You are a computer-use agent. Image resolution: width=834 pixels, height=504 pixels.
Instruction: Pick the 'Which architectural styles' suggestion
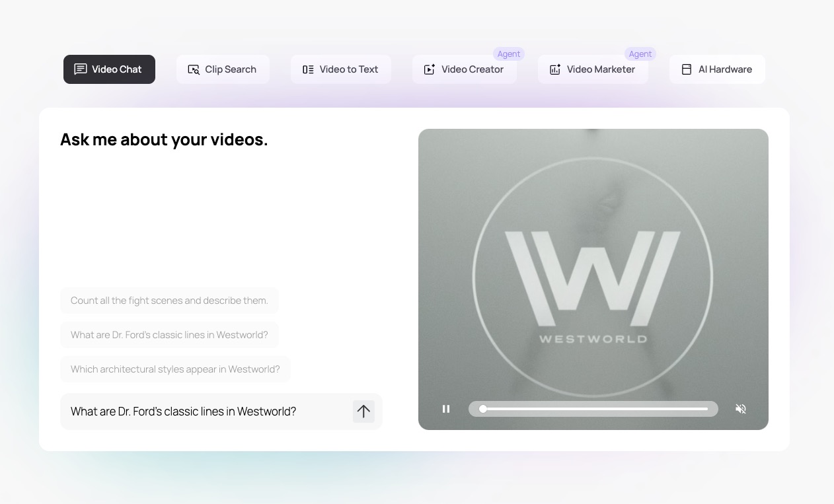coord(175,369)
